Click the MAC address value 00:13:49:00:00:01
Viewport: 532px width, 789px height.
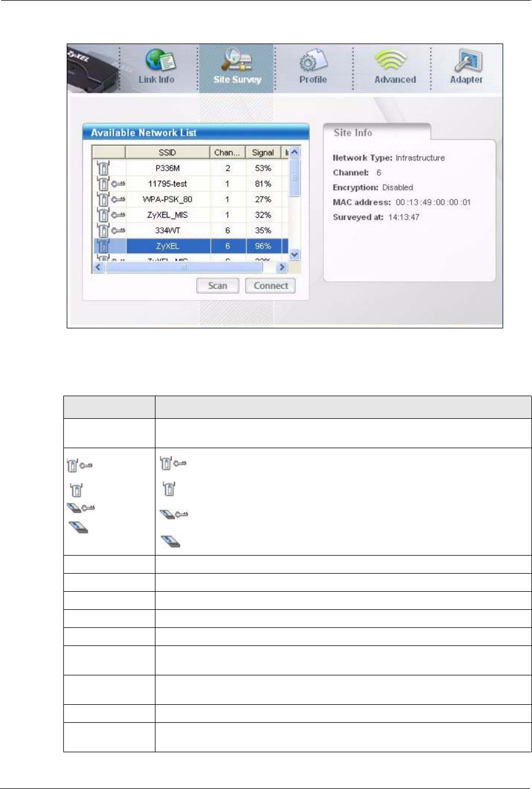433,202
